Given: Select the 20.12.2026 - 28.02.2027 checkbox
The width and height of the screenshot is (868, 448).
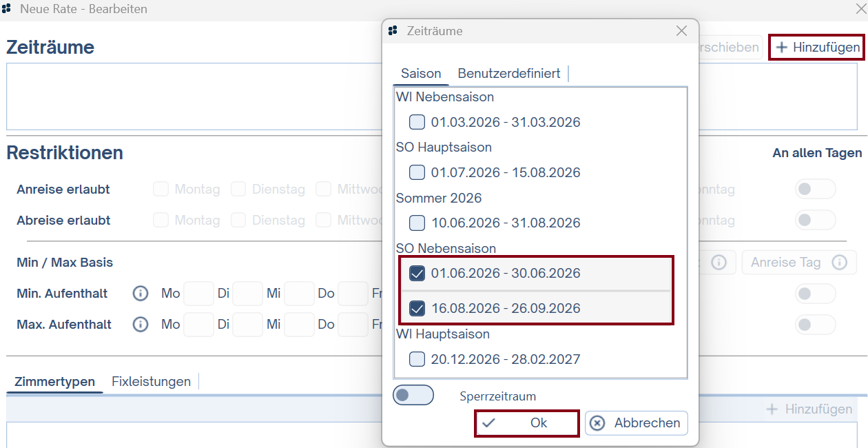Looking at the screenshot, I should (417, 359).
